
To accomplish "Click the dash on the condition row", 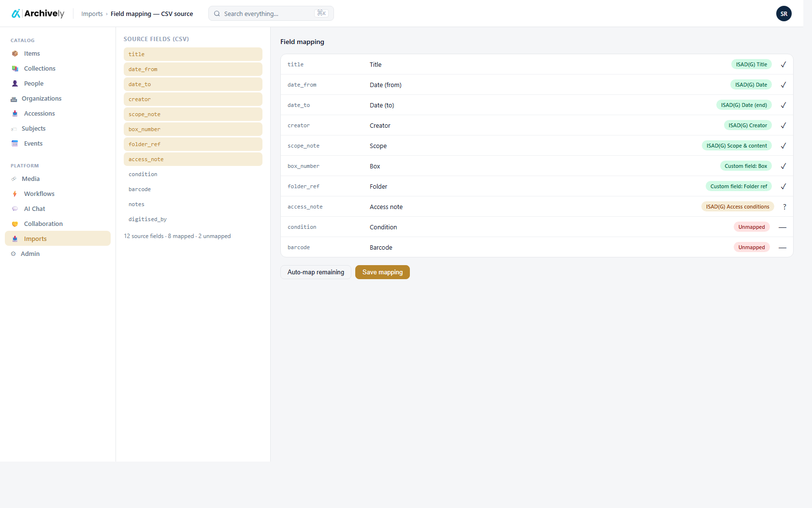I will (x=783, y=227).
